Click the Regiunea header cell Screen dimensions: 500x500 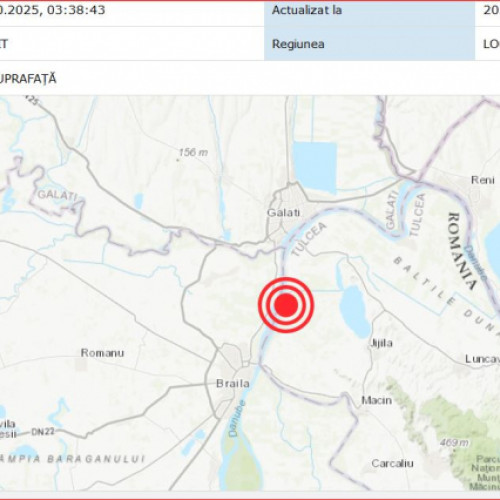369,44
